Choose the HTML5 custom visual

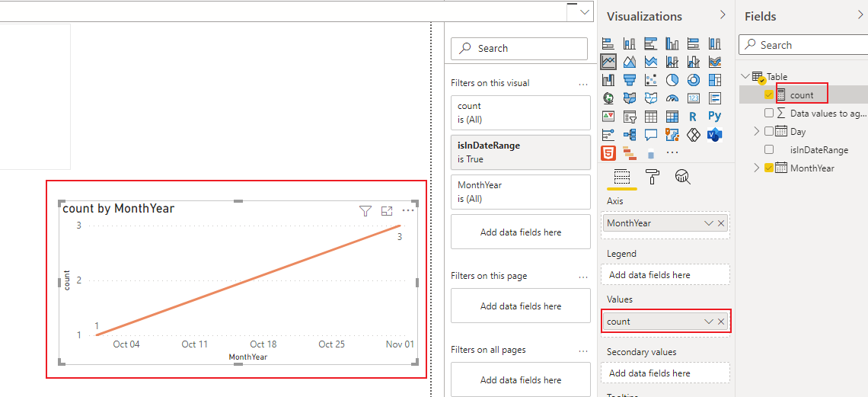coord(609,152)
